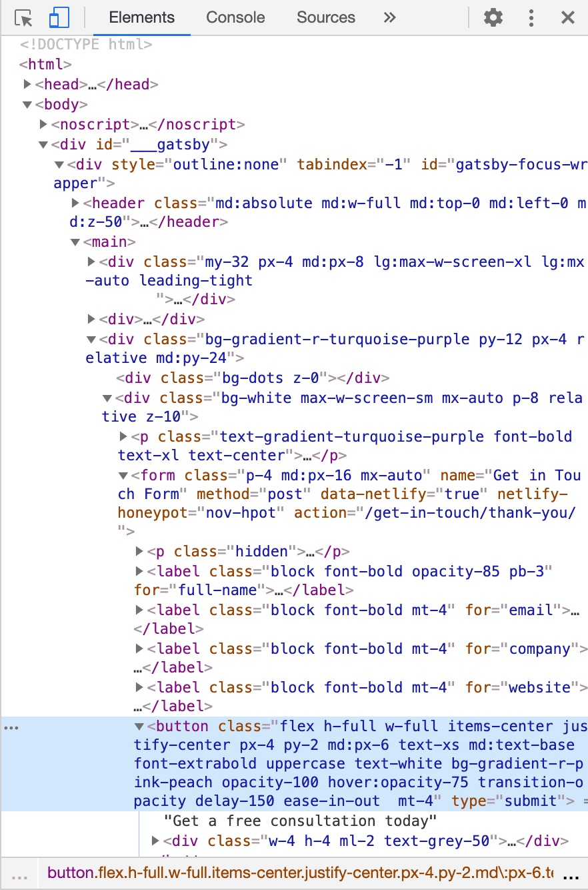Activate the inspect element cursor tool

pos(23,17)
